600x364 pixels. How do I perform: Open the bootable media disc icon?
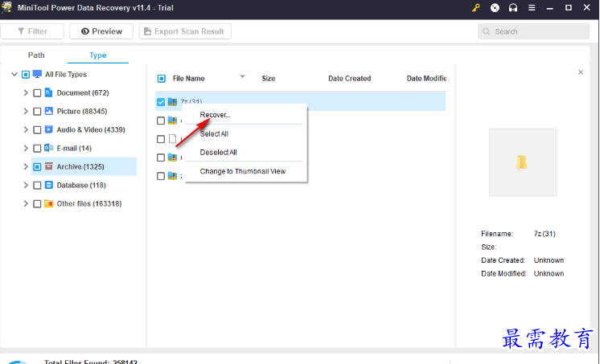tap(495, 8)
